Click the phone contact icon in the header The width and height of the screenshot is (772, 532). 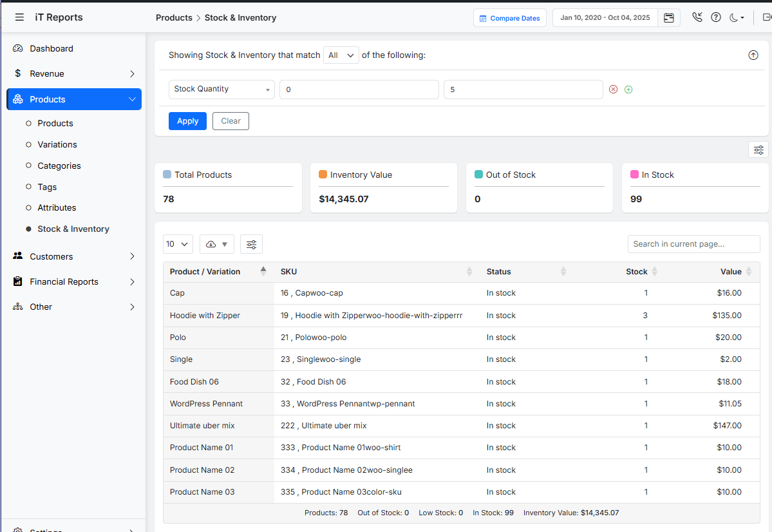pos(697,17)
